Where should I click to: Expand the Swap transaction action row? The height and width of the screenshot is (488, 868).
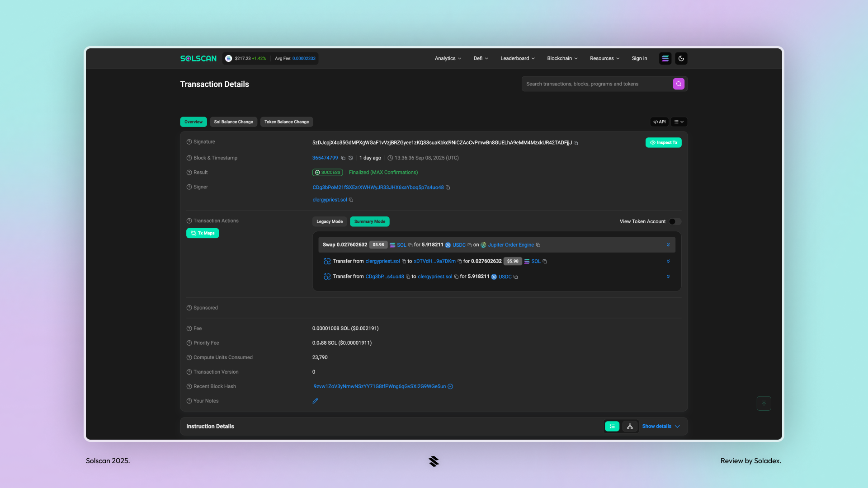[x=668, y=244]
